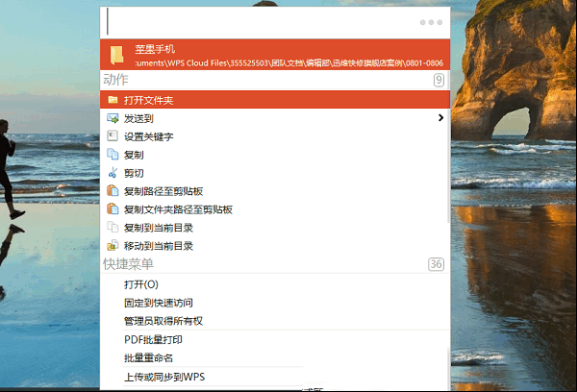Click the 剪切 scissors icon
The image size is (577, 392).
tap(113, 173)
